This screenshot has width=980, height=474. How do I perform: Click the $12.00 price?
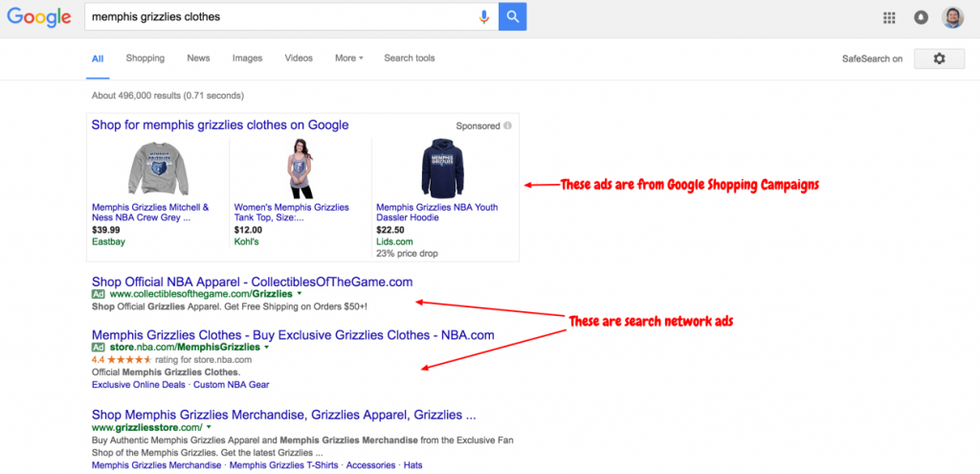(x=248, y=230)
